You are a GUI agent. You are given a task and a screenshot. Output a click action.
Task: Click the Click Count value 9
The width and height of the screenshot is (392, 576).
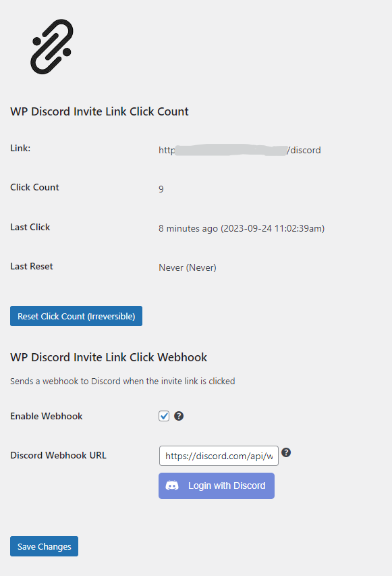point(161,189)
